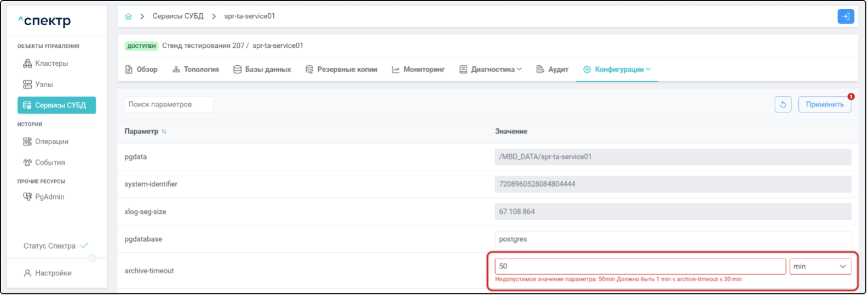Collapse the sidebar with the arrow icon
Viewport: 868px width, 296px height.
pyautogui.click(x=93, y=258)
